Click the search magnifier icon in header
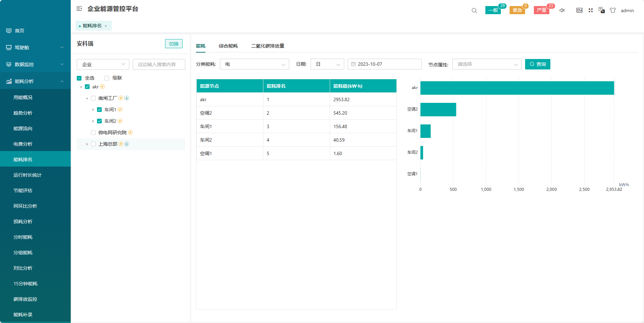This screenshot has width=644, height=323. pyautogui.click(x=474, y=10)
